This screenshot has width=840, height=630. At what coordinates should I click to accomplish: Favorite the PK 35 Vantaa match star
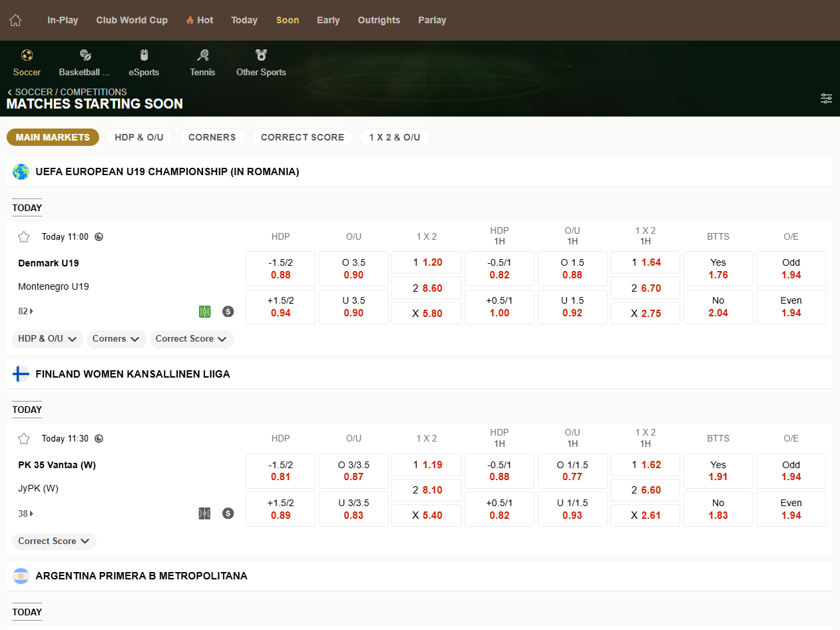tap(24, 439)
